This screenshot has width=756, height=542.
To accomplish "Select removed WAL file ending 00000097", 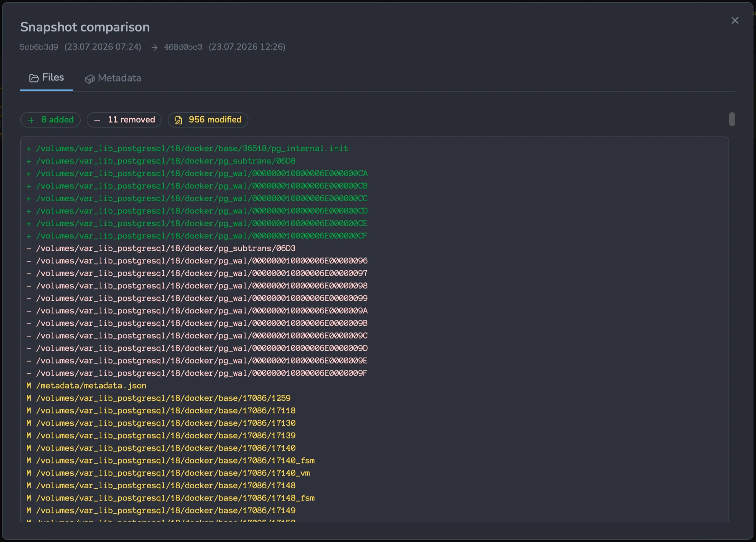I will click(x=197, y=274).
